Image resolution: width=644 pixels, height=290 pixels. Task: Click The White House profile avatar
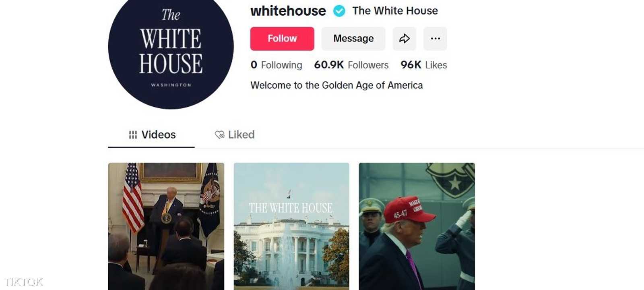click(171, 47)
